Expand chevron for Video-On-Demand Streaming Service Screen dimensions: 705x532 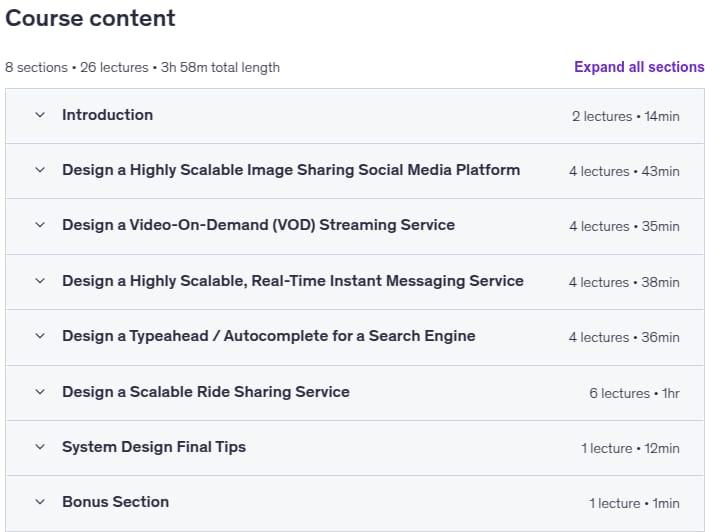tap(40, 225)
